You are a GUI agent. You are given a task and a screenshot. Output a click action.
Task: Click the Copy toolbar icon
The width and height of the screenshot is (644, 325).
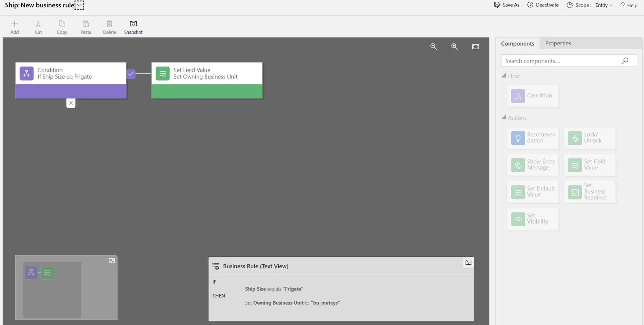tap(62, 24)
